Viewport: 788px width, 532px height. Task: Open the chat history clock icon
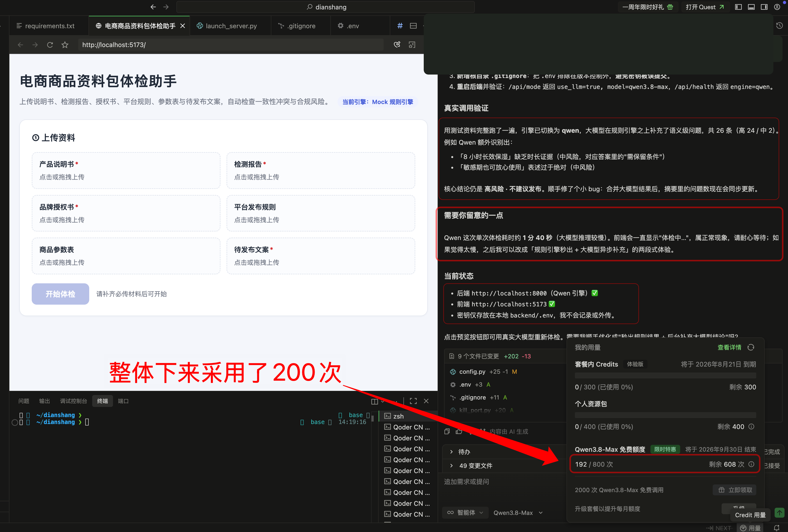779,26
